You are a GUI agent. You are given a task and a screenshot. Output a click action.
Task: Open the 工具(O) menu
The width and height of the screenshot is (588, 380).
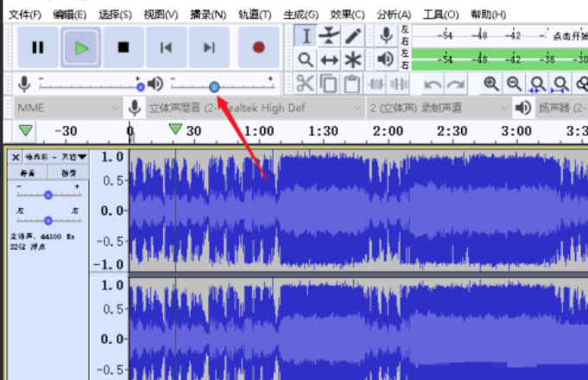coord(441,15)
